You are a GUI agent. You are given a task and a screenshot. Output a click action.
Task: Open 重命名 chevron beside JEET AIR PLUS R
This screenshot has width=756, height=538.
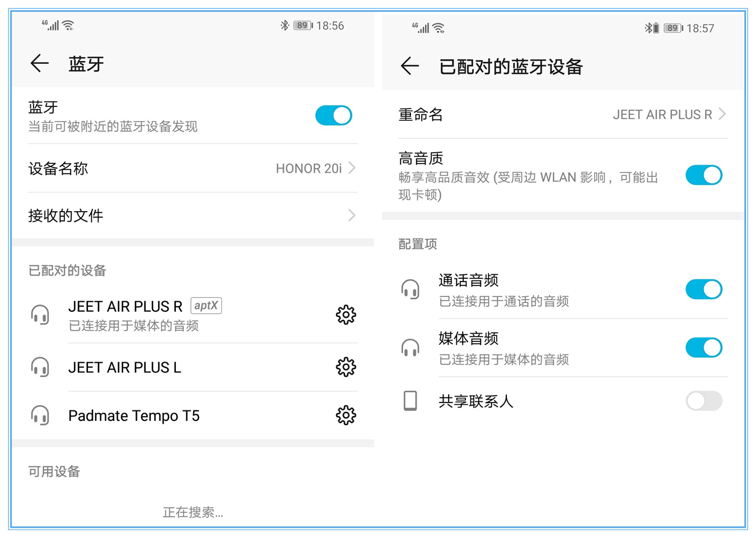click(722, 114)
